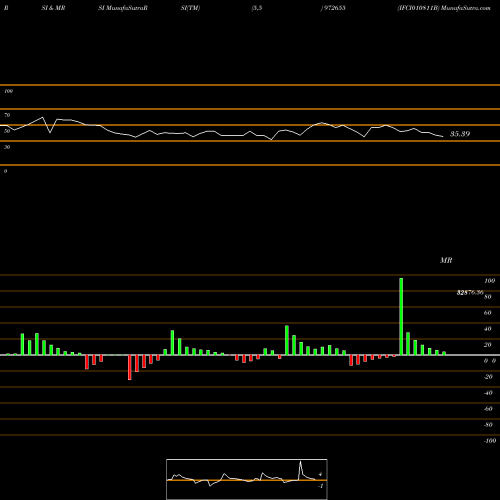
Task: Click the -60 label on MR axis
Action: tap(488, 409)
